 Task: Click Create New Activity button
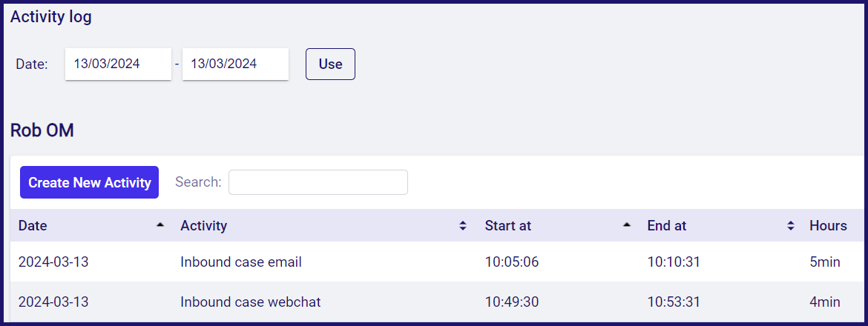[x=89, y=182]
